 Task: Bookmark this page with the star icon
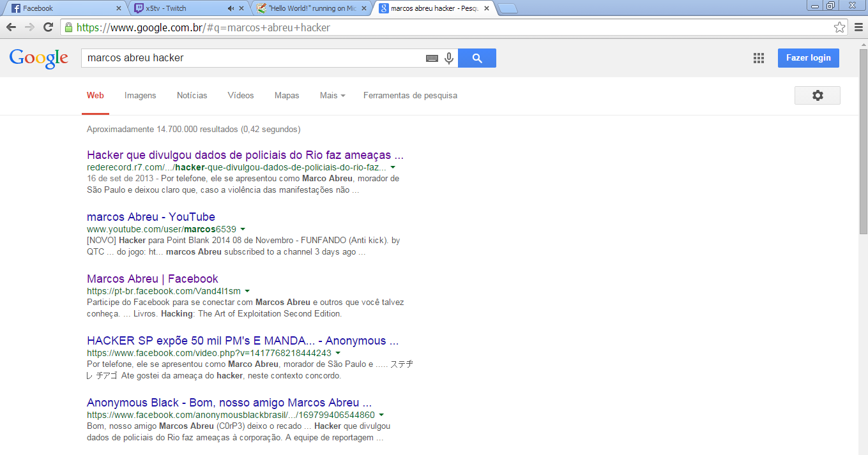[839, 27]
